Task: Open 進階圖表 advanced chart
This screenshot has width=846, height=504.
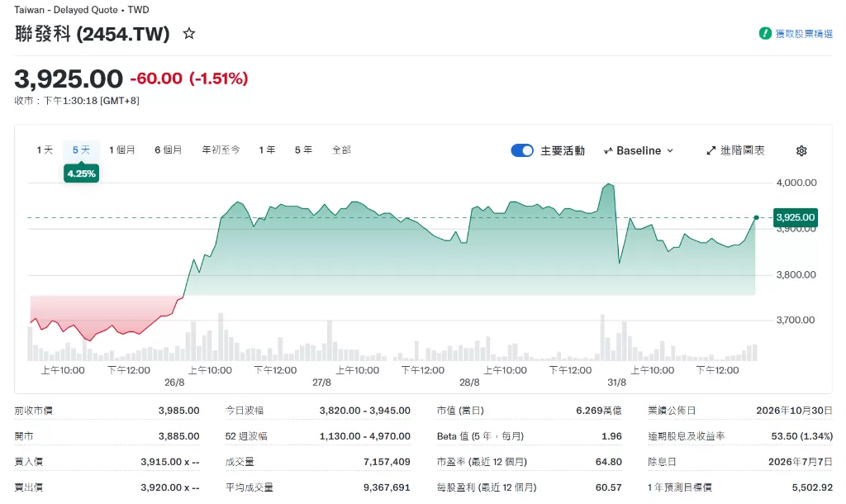Action: coord(735,150)
